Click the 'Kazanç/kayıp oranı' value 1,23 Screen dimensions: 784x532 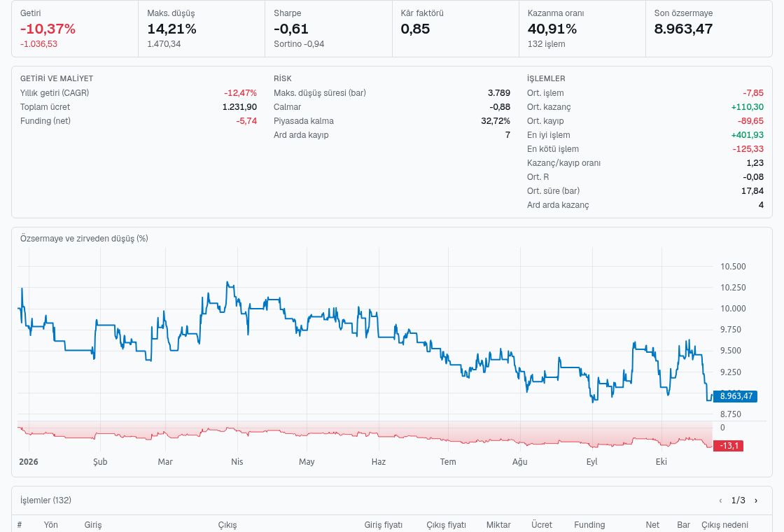point(755,163)
